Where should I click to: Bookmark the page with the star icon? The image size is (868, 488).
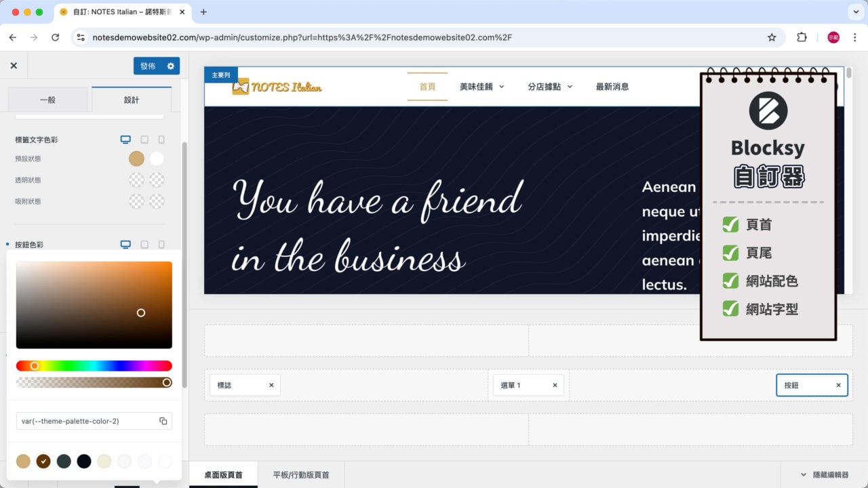tap(772, 37)
